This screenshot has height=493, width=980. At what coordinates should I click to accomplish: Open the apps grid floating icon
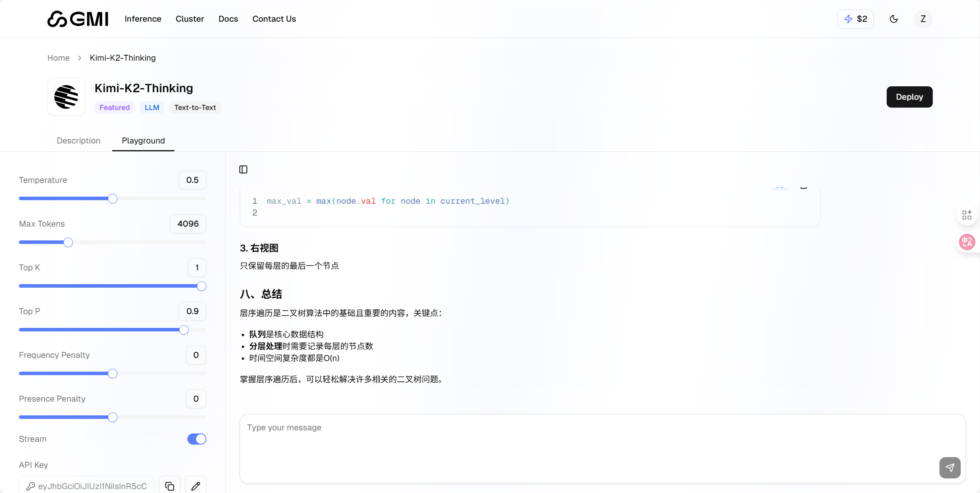967,215
